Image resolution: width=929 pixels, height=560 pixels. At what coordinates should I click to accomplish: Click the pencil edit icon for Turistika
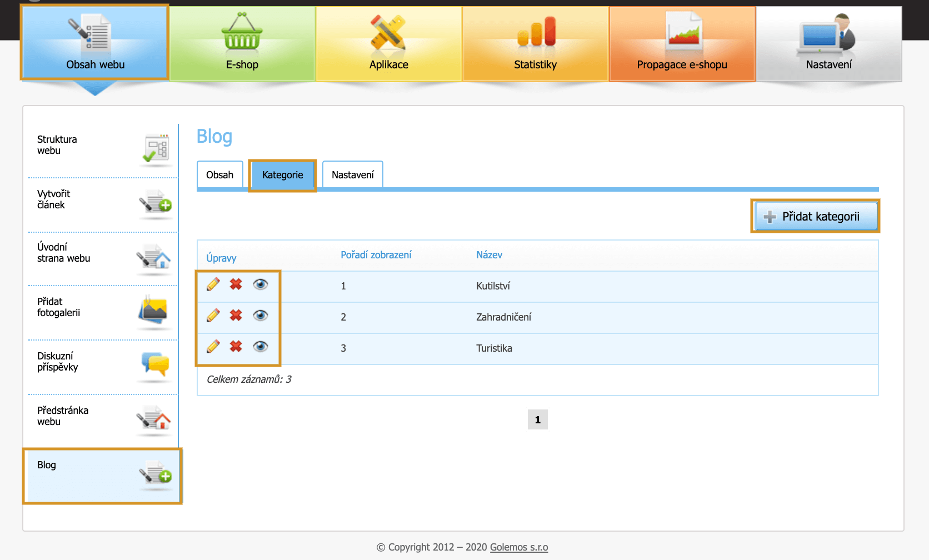coord(213,347)
